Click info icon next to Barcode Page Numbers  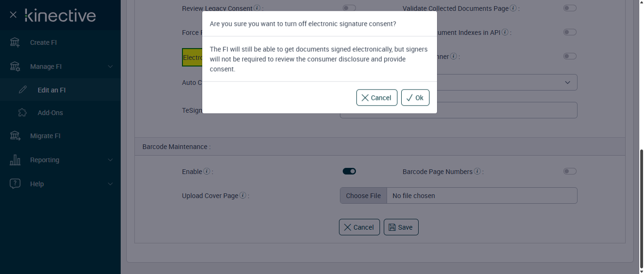tap(477, 172)
